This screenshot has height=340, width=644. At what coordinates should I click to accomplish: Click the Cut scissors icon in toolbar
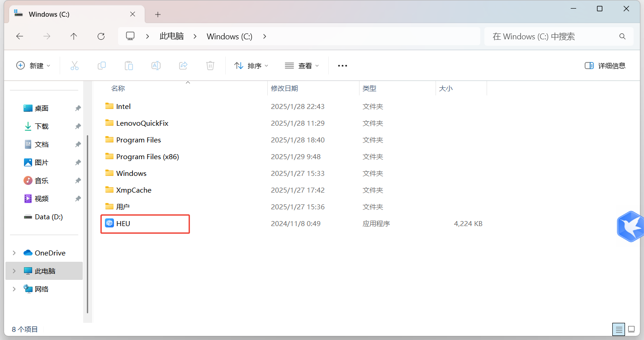(75, 66)
